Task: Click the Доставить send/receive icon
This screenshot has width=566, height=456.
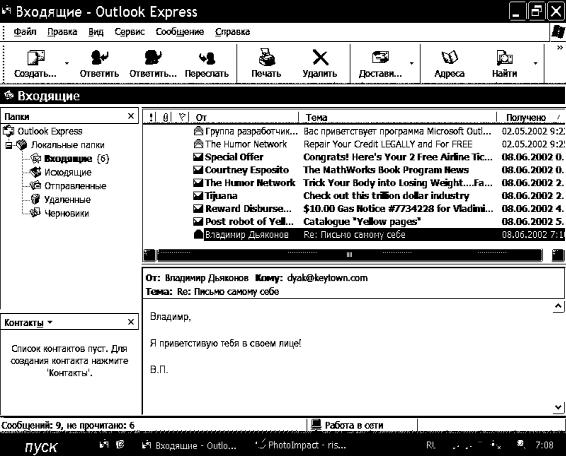Action: [380, 57]
